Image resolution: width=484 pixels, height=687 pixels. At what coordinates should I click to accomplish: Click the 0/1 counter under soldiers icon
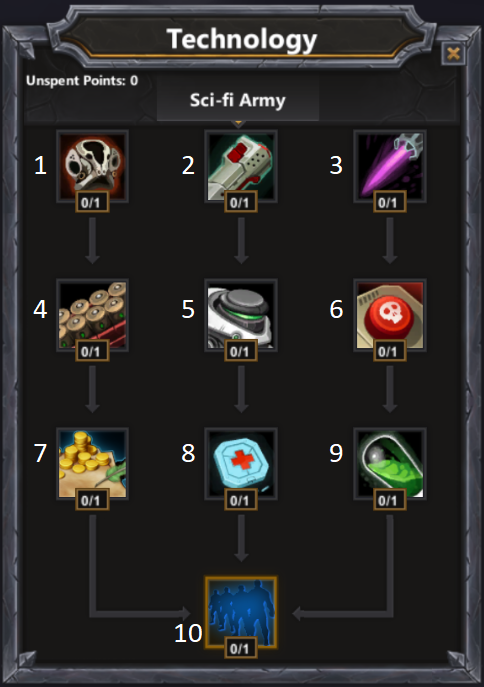click(x=240, y=648)
